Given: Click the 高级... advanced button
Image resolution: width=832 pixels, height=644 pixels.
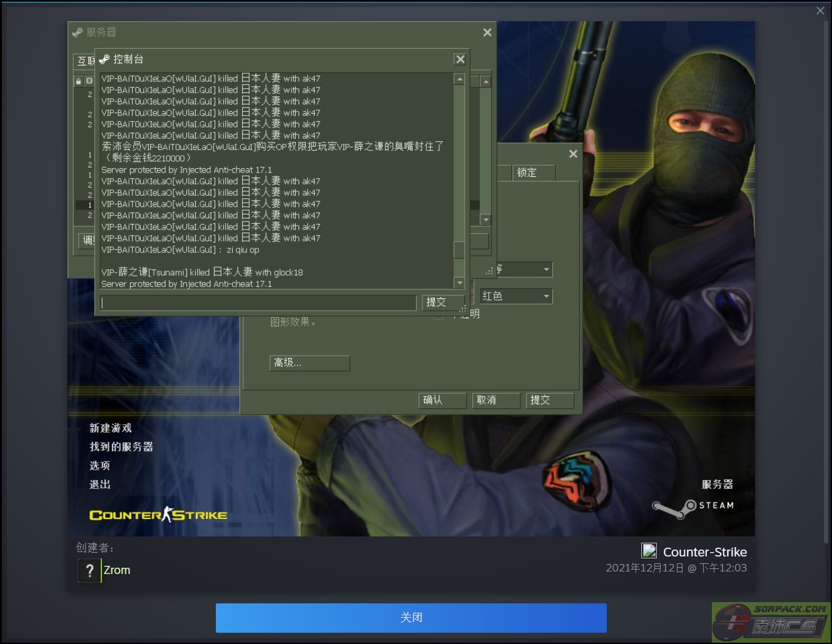Looking at the screenshot, I should click(310, 363).
